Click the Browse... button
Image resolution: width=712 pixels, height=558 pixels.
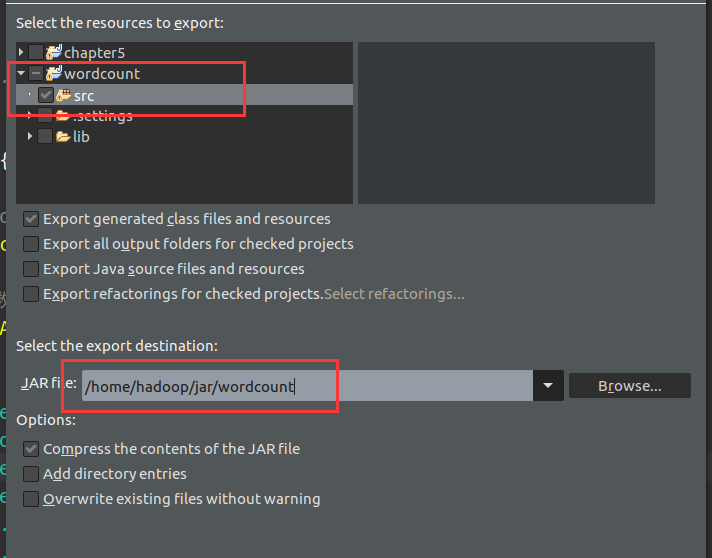pyautogui.click(x=630, y=386)
